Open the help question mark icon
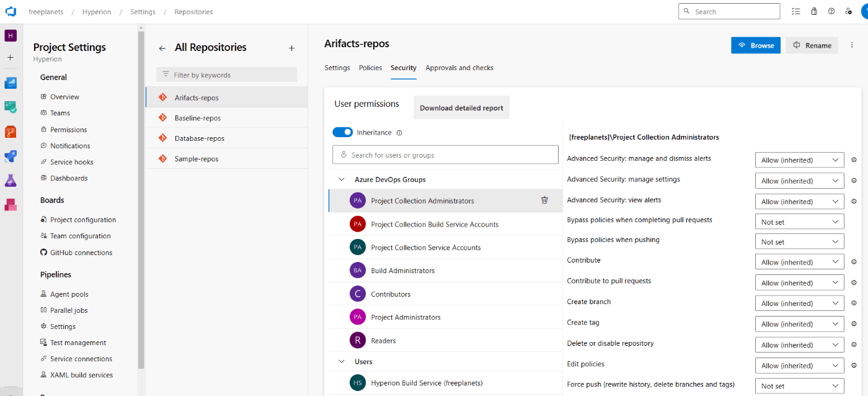 (x=831, y=11)
